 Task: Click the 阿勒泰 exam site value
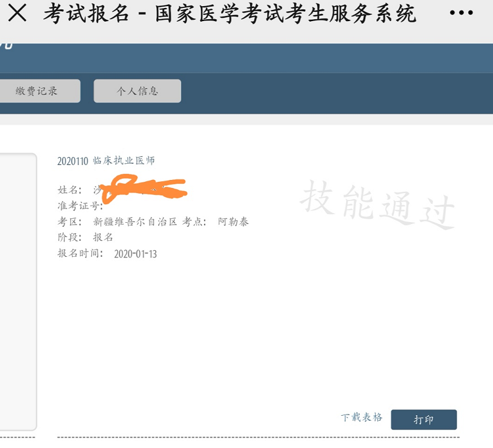pos(233,222)
